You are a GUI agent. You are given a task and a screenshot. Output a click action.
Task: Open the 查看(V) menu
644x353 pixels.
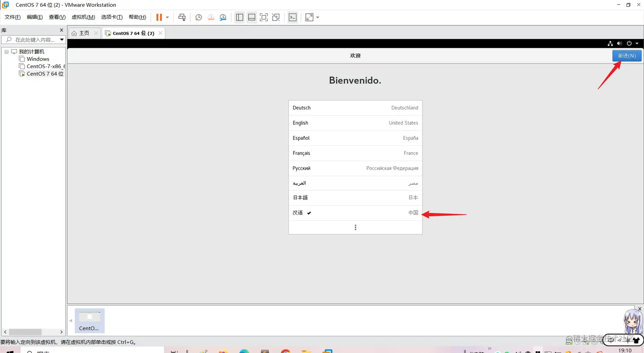click(x=57, y=17)
